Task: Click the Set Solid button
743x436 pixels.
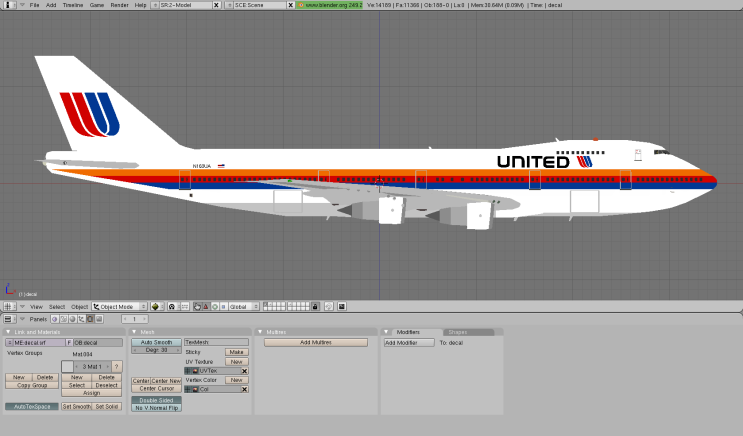Action: tap(107, 407)
